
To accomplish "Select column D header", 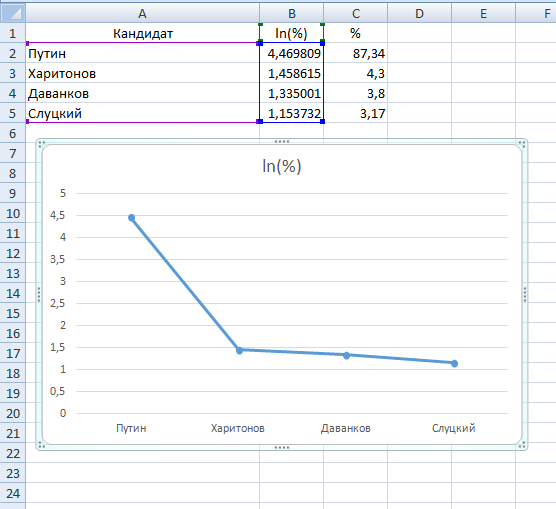I will click(419, 13).
